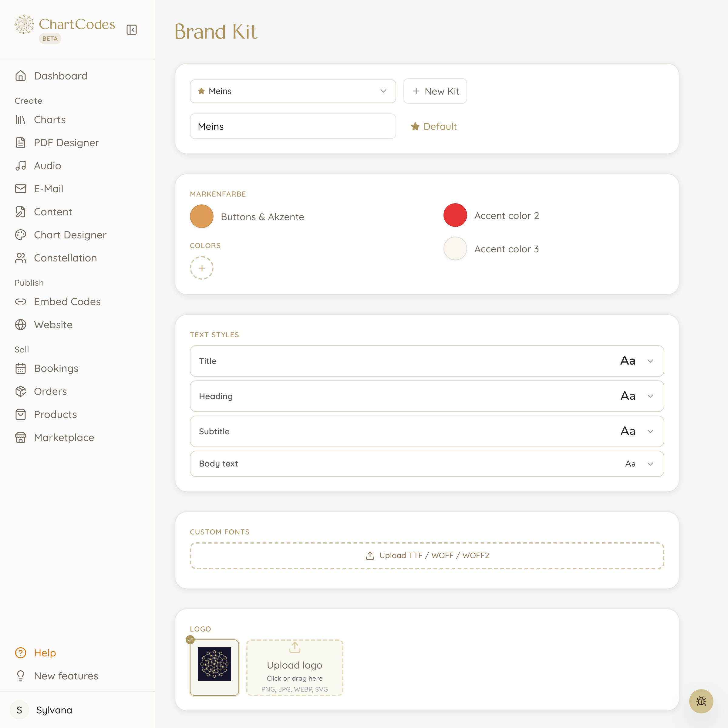The image size is (728, 728).
Task: Click the Content file-pen icon
Action: (x=21, y=212)
